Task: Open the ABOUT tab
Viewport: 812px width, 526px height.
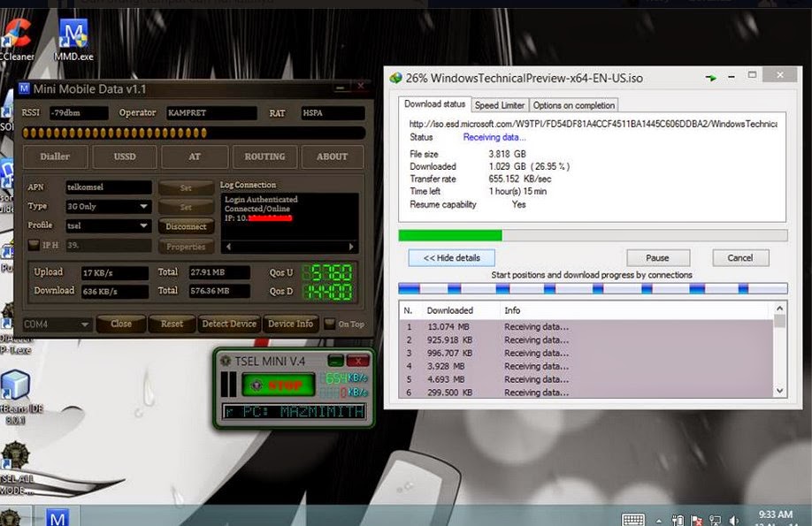Action: pyautogui.click(x=332, y=156)
